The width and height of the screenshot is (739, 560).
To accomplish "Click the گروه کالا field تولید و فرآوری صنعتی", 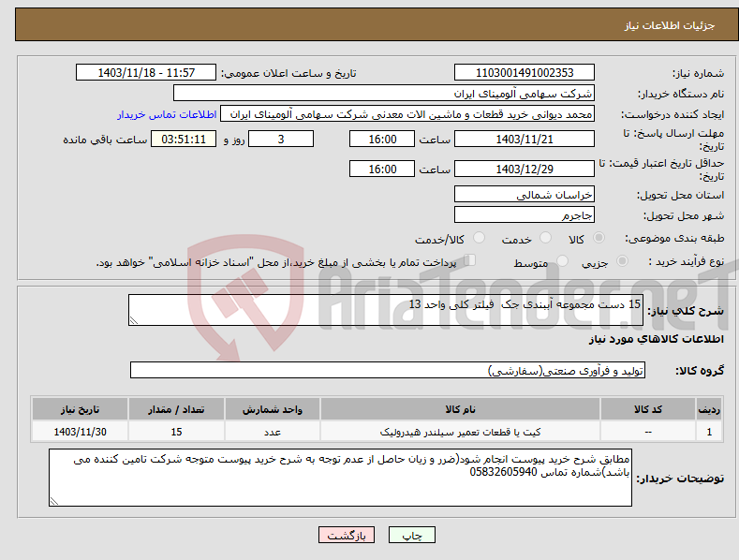I will 388,371.
